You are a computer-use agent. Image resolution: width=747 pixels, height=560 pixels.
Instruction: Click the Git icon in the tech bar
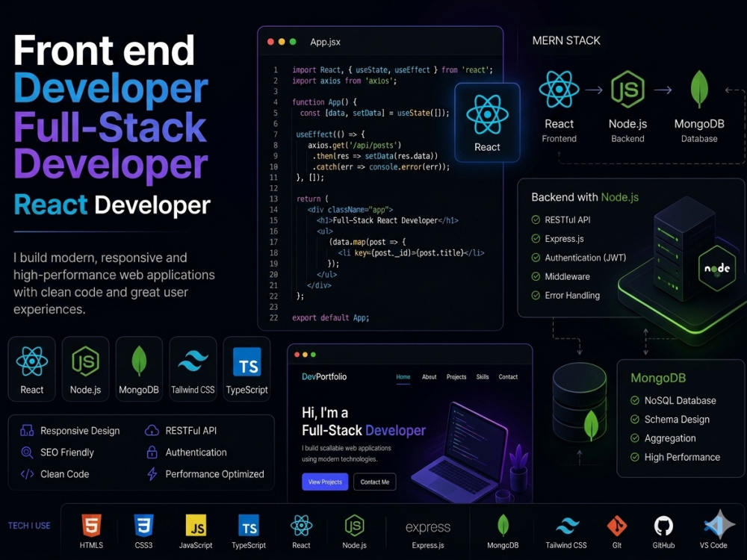click(x=617, y=526)
